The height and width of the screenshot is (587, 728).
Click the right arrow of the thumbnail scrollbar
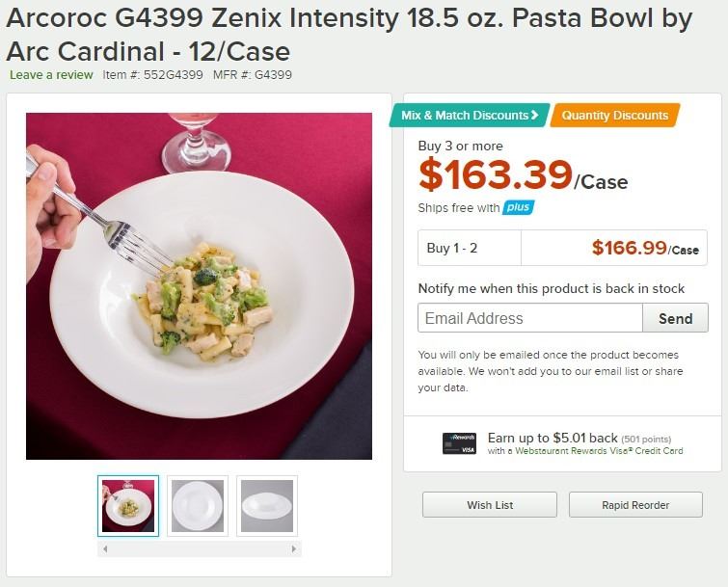295,548
